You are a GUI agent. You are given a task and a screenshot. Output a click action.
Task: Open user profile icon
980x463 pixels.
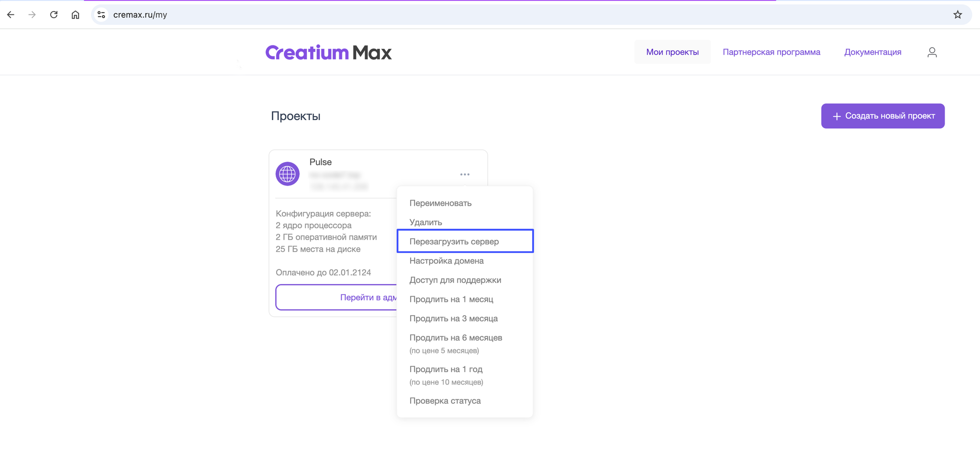[x=932, y=52]
